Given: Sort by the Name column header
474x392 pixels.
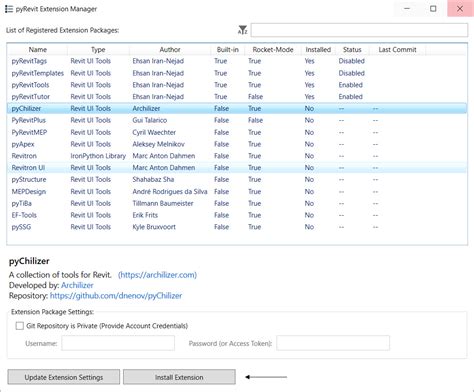Looking at the screenshot, I should coord(38,50).
